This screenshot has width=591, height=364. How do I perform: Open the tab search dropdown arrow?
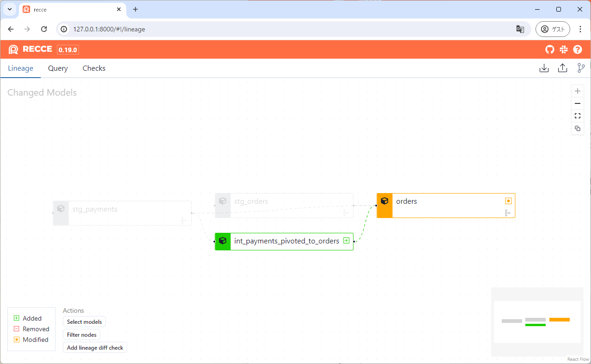point(10,9)
